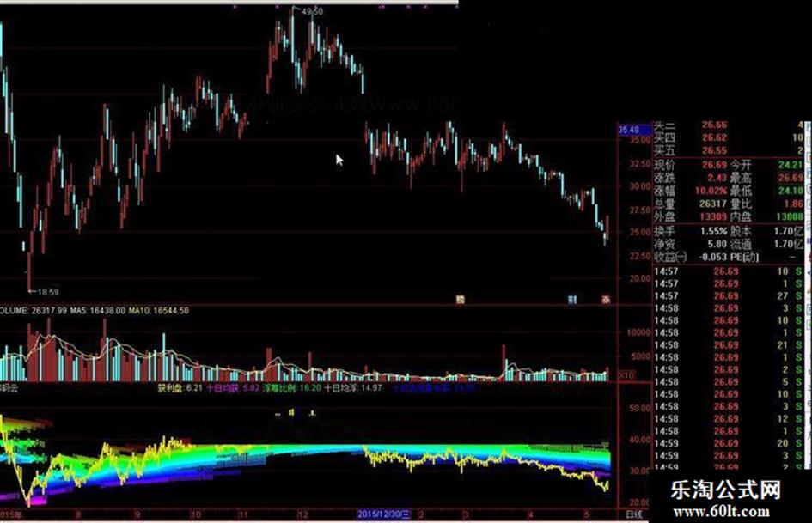Click the 量比 value 1.86
812x523 pixels.
793,204
